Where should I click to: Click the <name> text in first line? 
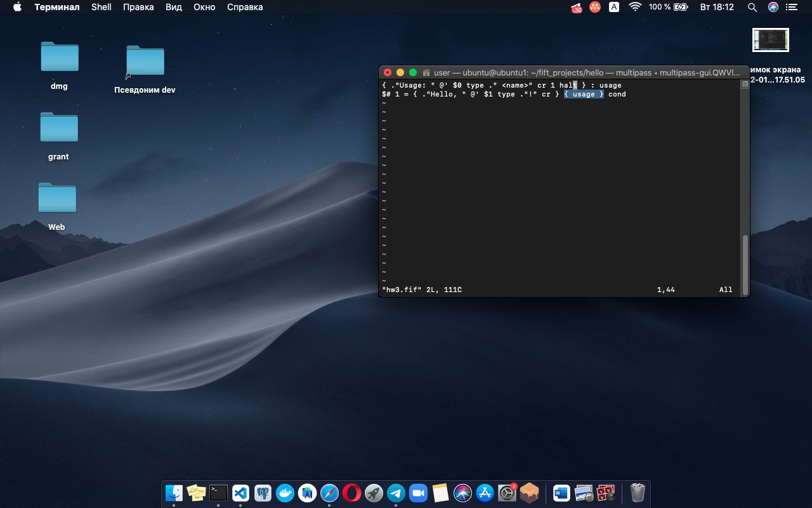517,85
